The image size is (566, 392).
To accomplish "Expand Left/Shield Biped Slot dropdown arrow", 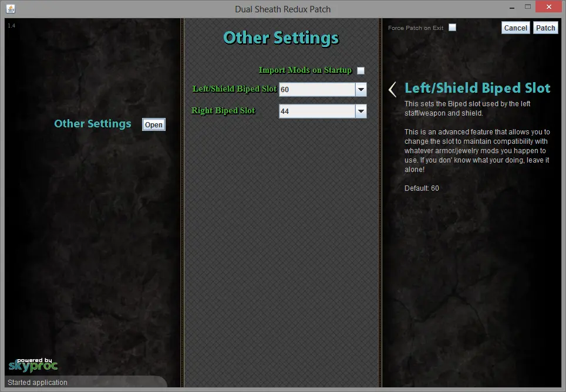I will 361,90.
